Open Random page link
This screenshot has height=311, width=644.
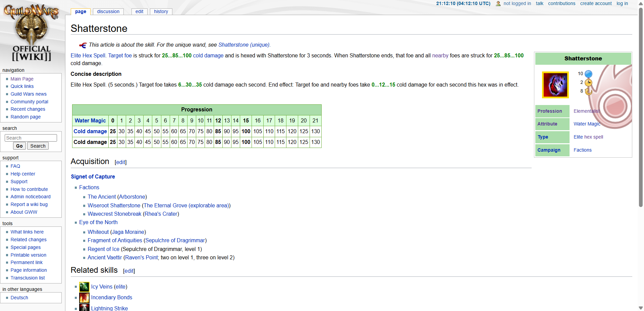click(25, 117)
